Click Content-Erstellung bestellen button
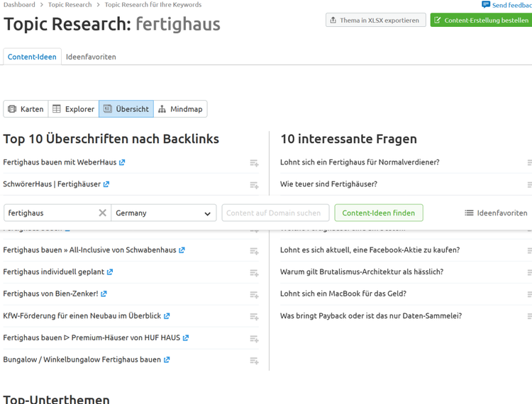 (x=481, y=20)
